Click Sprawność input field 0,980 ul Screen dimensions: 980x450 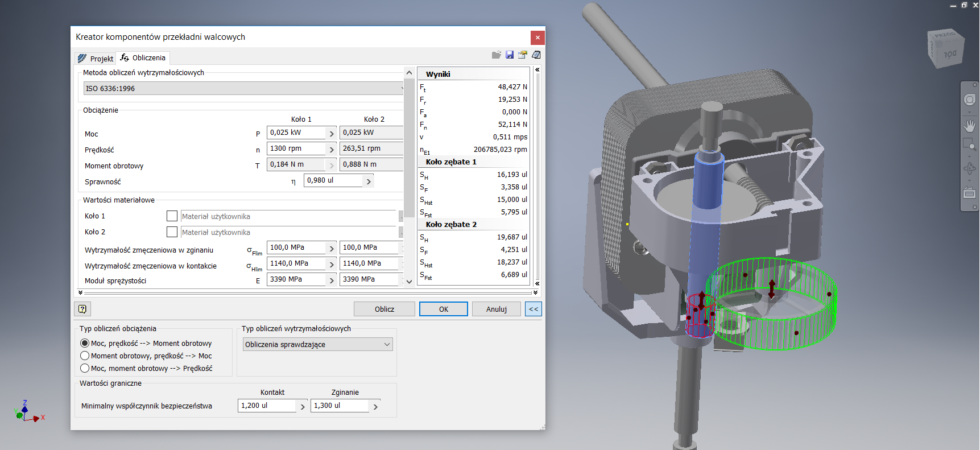pos(333,180)
